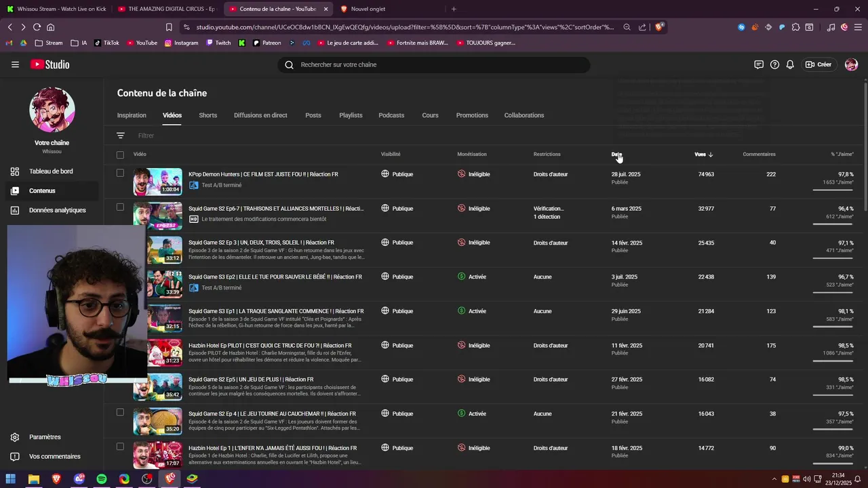This screenshot has width=868, height=488.
Task: Select the KPop Demon Hunters video checkbox
Action: click(x=120, y=173)
